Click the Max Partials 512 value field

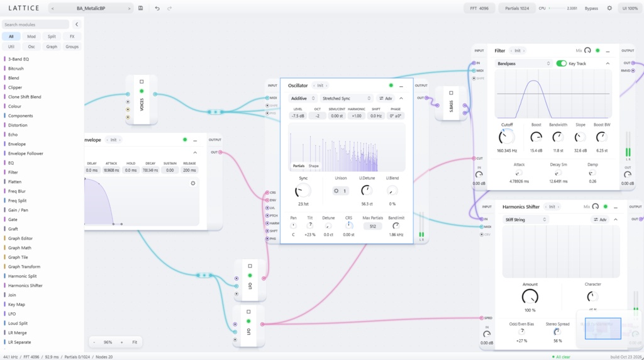[x=372, y=227]
